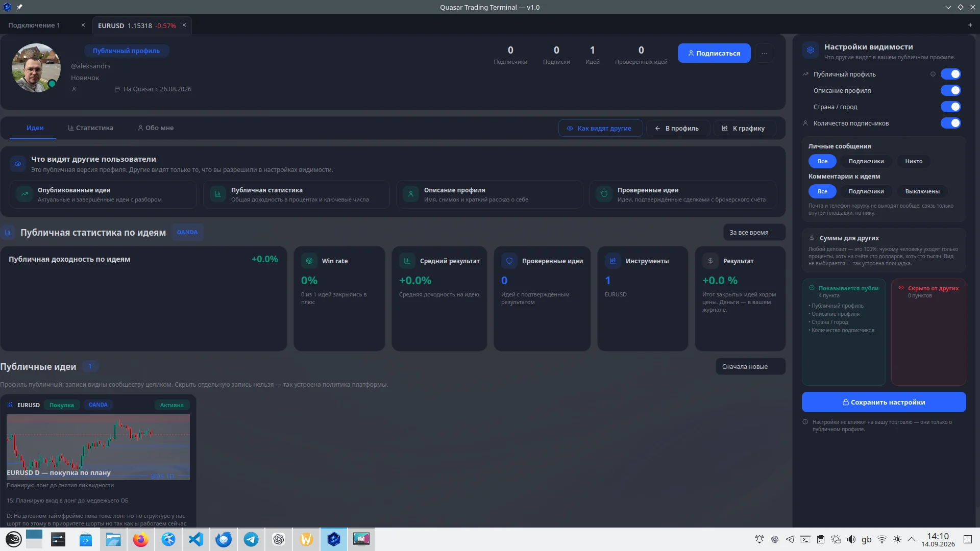Launch Telegram from the taskbar
Viewport: 980px width, 551px height.
[251, 539]
